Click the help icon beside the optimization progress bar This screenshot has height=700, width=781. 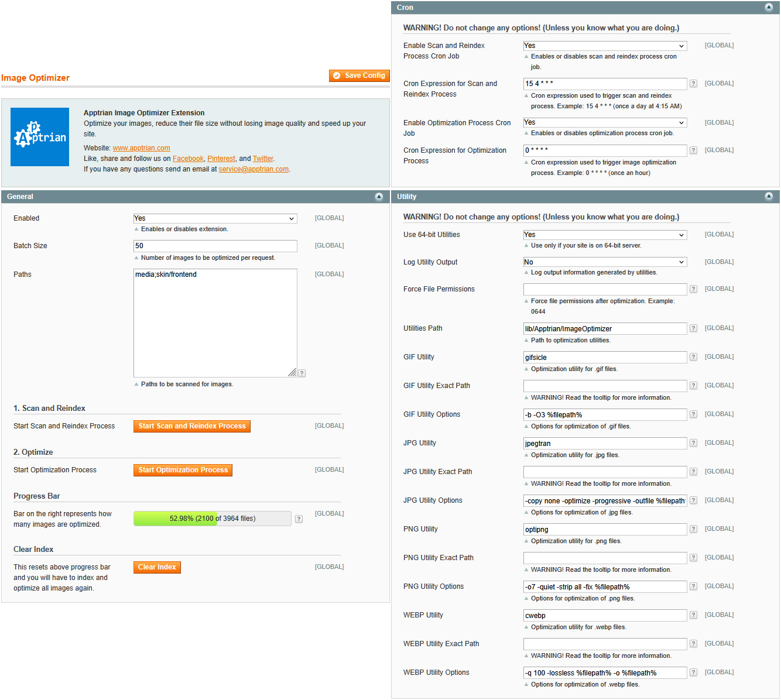(x=299, y=519)
